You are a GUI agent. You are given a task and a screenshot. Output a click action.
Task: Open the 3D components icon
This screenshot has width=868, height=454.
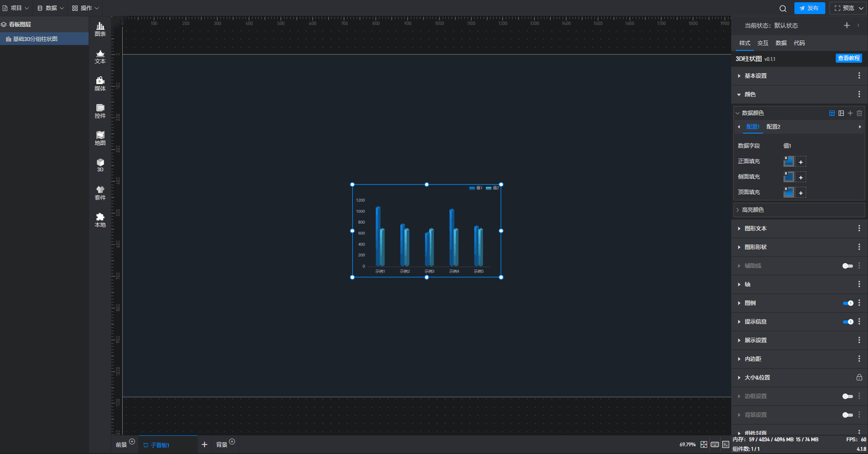coord(100,165)
